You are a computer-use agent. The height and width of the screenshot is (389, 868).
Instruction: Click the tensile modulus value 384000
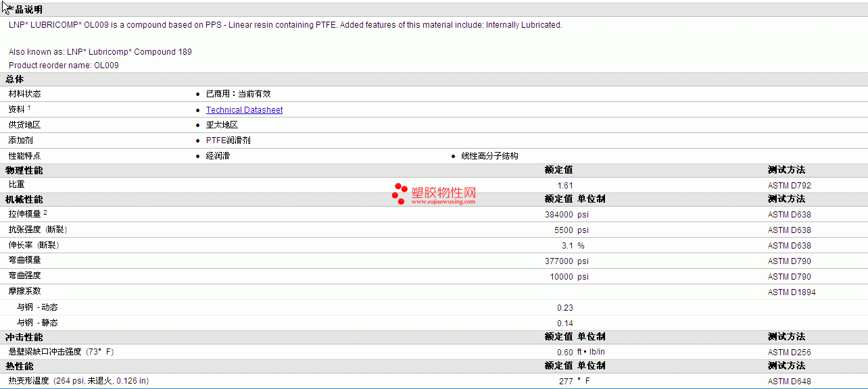[x=559, y=215]
